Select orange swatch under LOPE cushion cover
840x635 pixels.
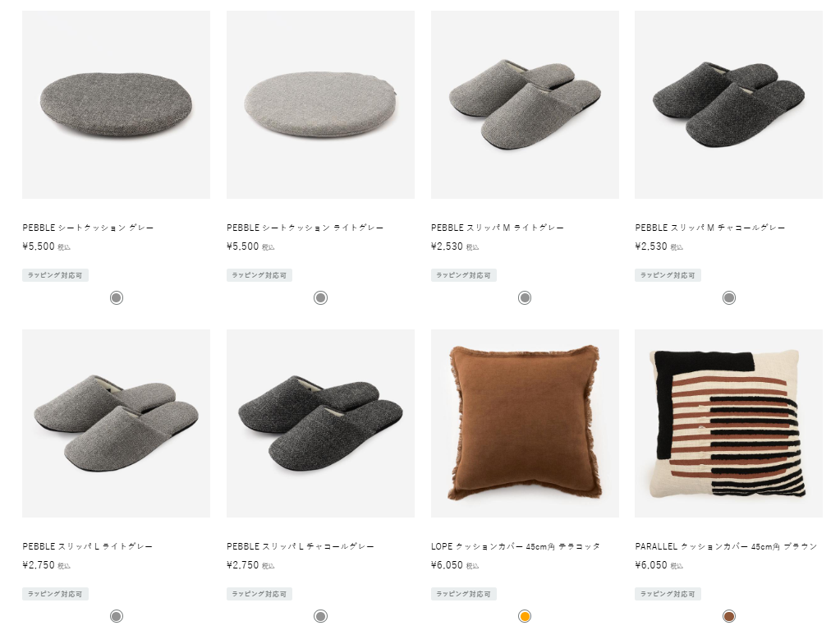click(525, 616)
